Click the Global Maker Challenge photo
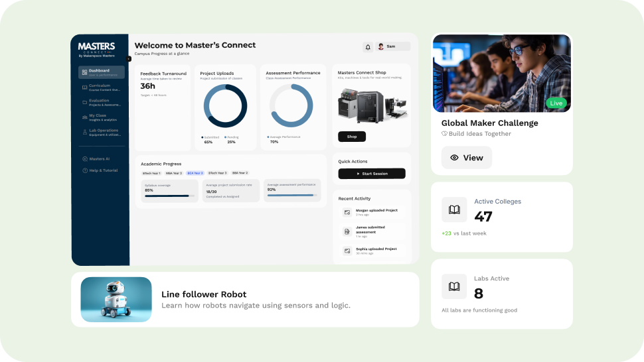Viewport: 644px width, 362px height. click(x=502, y=73)
